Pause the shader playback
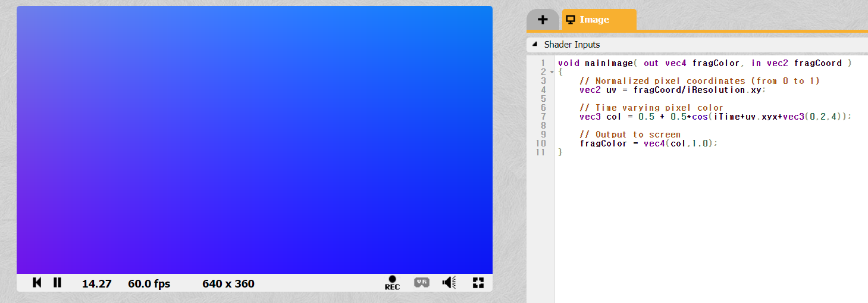This screenshot has width=868, height=303. [x=57, y=283]
